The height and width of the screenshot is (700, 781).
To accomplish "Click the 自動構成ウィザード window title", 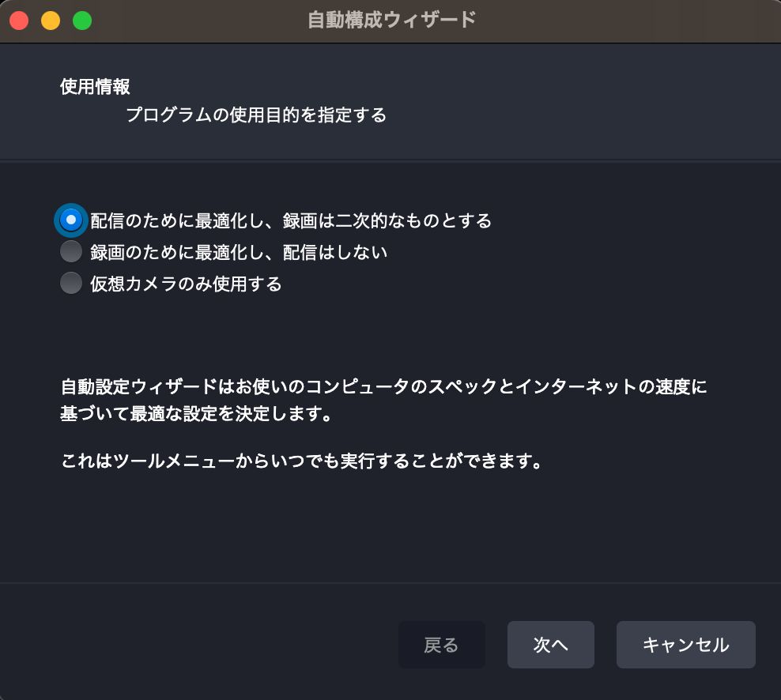I will pos(391,20).
